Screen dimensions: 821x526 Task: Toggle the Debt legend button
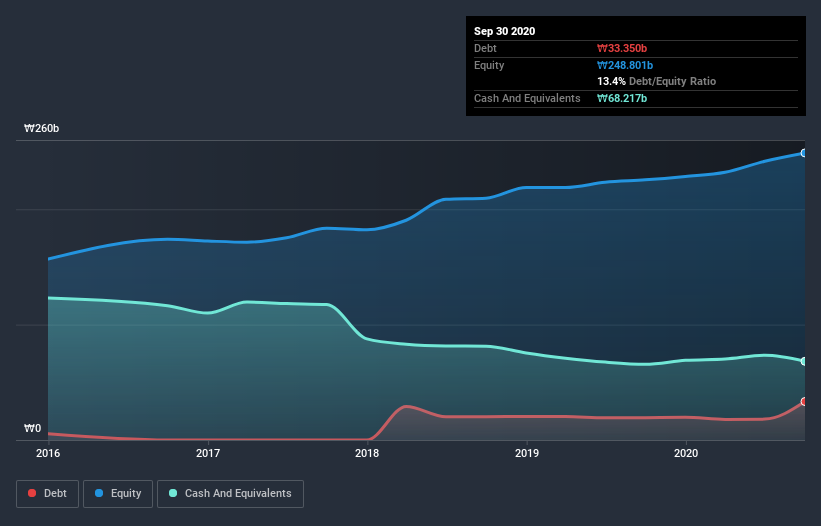47,494
